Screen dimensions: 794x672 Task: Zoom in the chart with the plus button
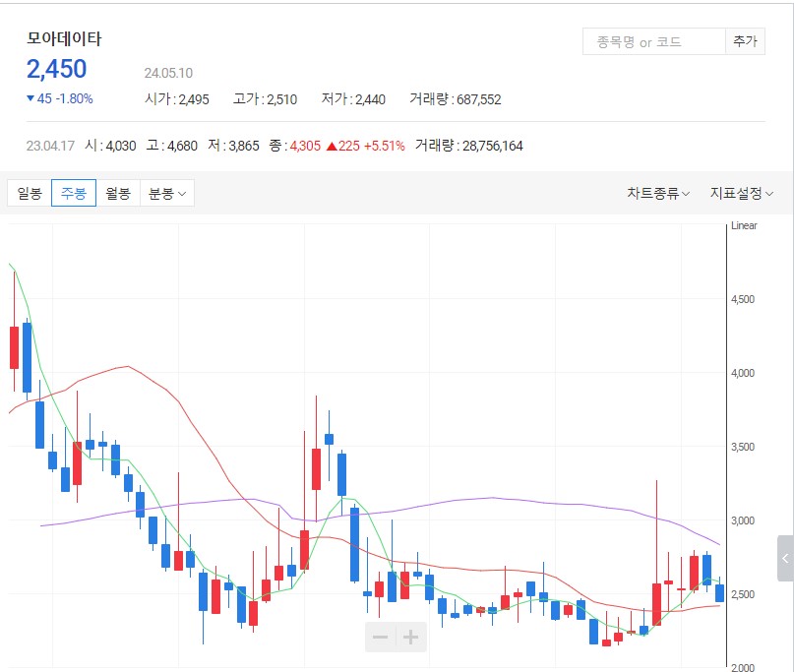(411, 638)
